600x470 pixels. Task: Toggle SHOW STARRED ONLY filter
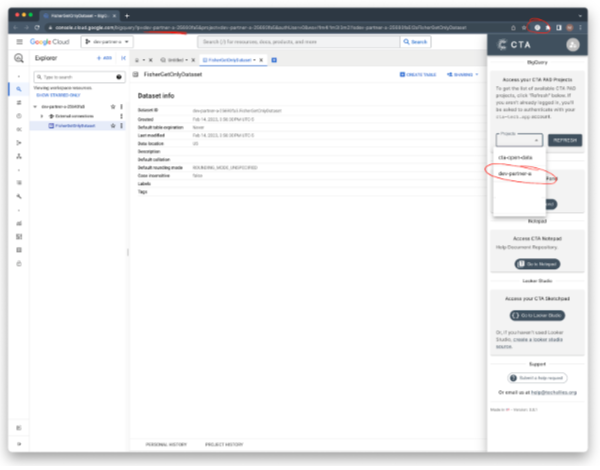click(x=58, y=95)
